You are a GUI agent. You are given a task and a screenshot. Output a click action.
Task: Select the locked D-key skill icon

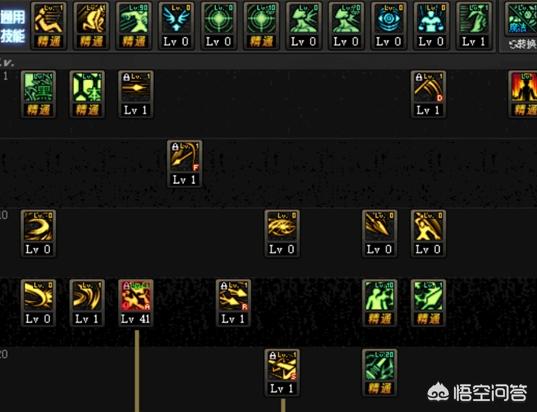pyautogui.click(x=428, y=94)
